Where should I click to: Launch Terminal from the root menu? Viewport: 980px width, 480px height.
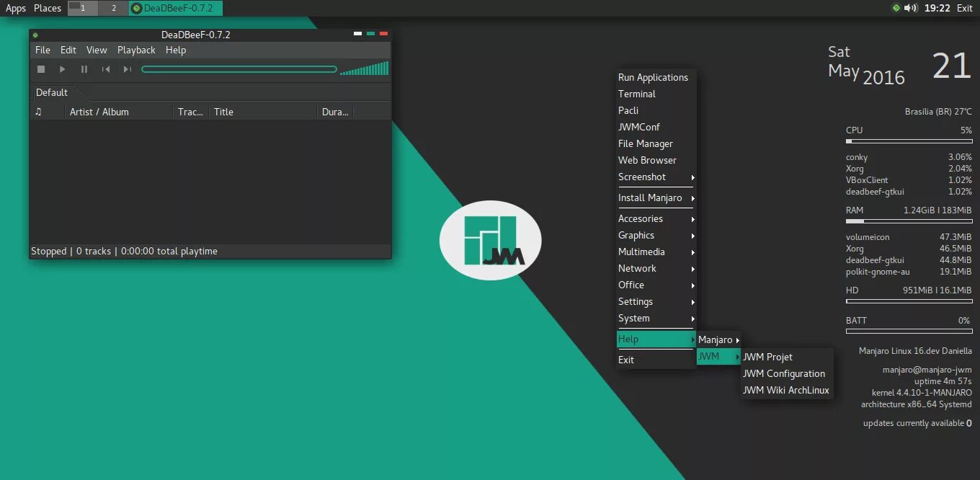(x=656, y=94)
